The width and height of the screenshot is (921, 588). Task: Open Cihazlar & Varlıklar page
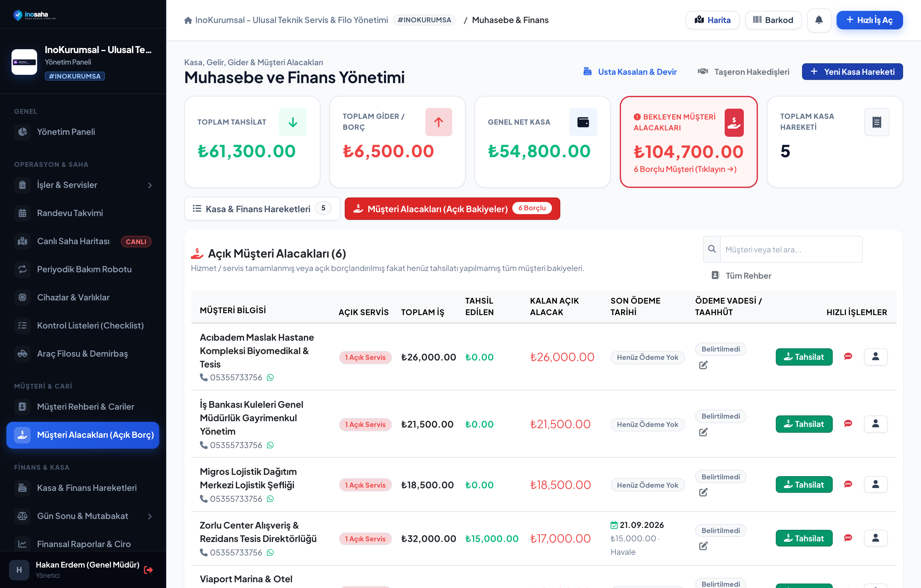(83, 298)
